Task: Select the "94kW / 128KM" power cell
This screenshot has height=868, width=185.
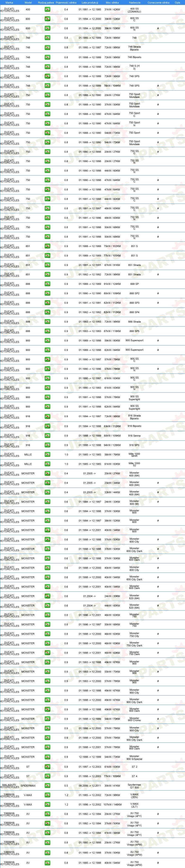Action: click(112, 445)
